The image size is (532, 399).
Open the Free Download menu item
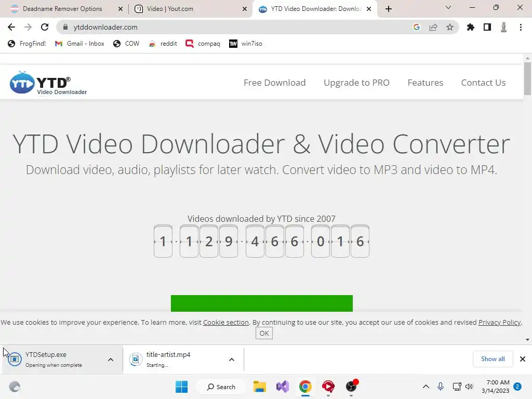274,83
